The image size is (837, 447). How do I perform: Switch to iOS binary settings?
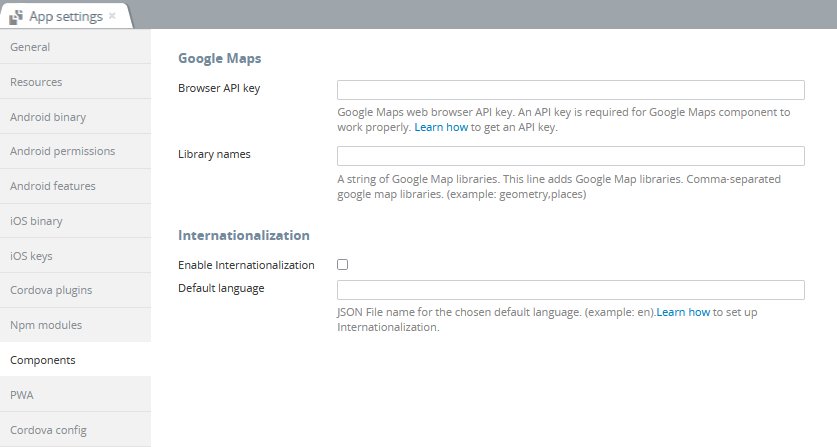click(x=75, y=221)
